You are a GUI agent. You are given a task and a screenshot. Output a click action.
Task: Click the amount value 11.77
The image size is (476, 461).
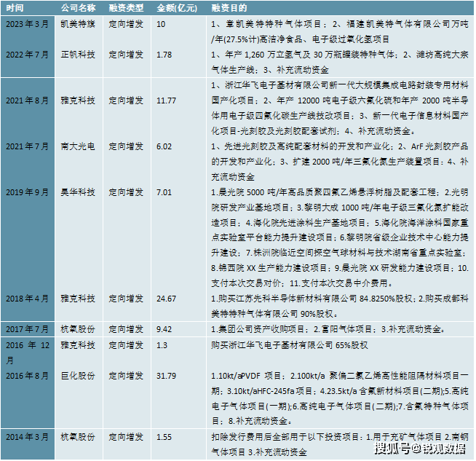(x=166, y=101)
